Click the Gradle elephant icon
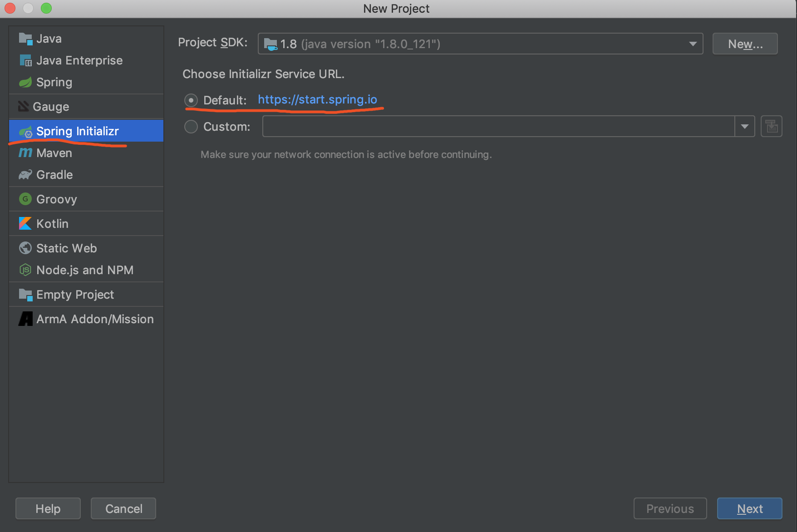The image size is (797, 532). (x=25, y=175)
